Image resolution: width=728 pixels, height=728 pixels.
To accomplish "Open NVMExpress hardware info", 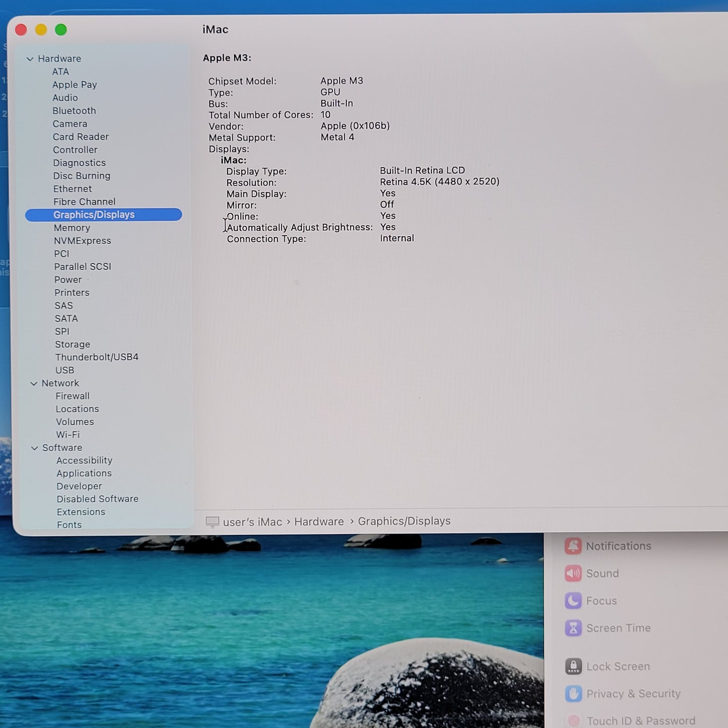I will 83,241.
